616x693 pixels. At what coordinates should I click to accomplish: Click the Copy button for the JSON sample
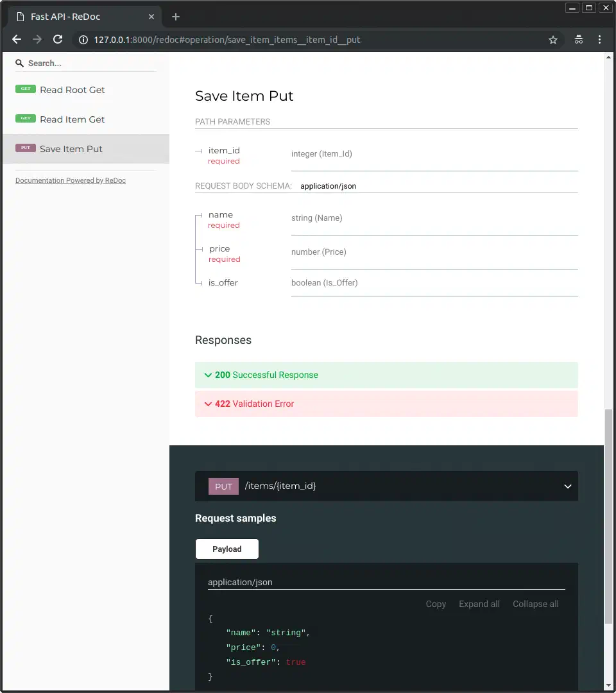click(x=436, y=604)
